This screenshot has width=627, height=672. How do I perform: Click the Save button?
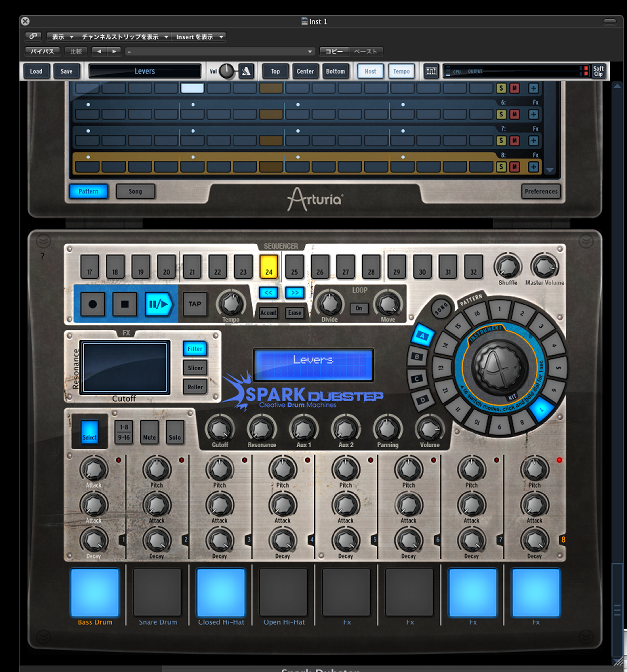click(67, 71)
